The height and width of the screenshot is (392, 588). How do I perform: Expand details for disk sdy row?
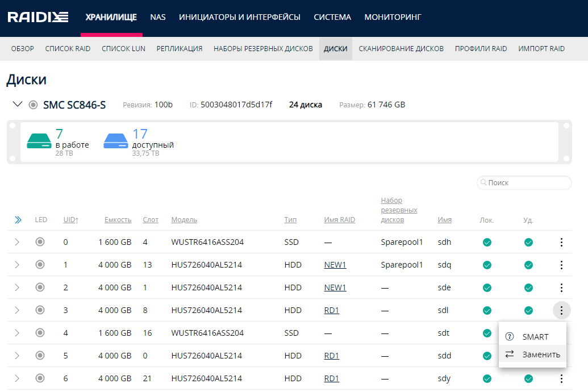(x=17, y=379)
